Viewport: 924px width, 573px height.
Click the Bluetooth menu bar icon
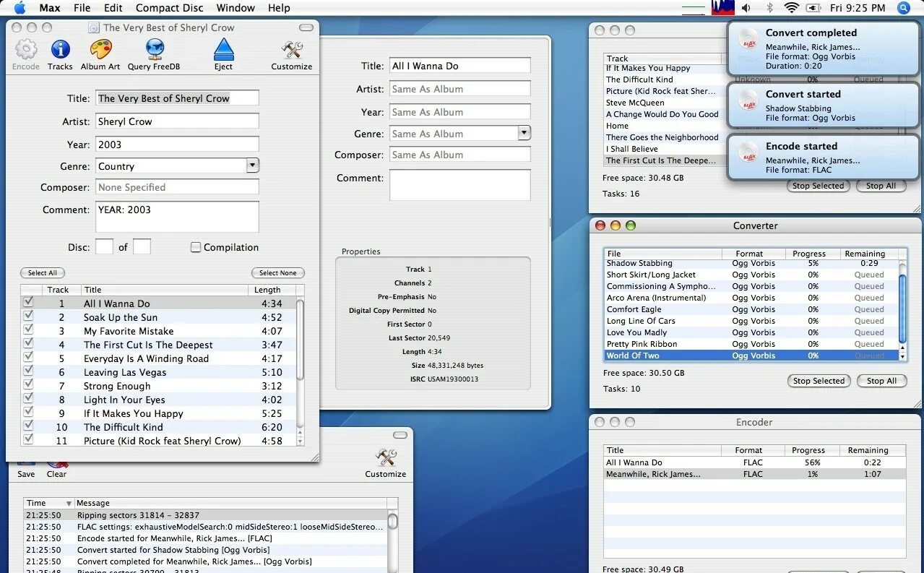pyautogui.click(x=769, y=8)
